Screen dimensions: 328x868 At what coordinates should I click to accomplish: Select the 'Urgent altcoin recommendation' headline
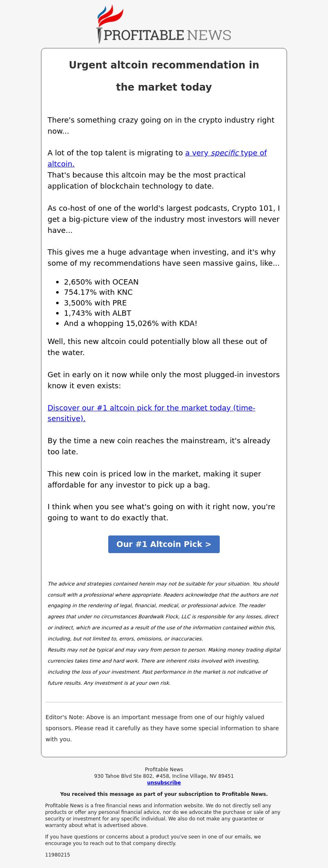164,76
